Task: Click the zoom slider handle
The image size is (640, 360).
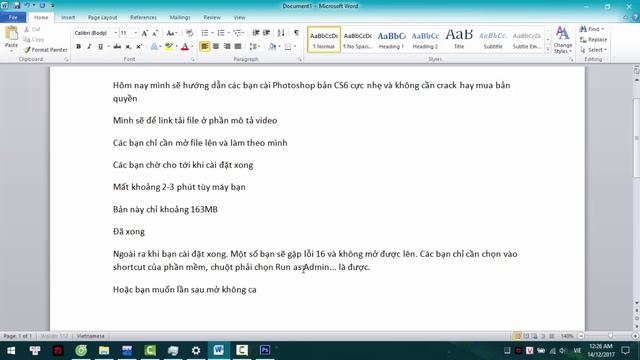Action: [x=610, y=336]
